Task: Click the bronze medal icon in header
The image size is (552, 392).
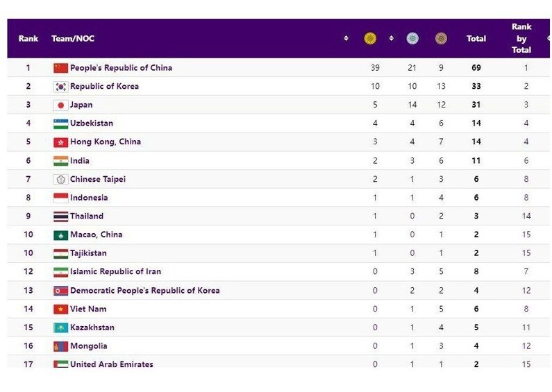Action: [x=441, y=38]
